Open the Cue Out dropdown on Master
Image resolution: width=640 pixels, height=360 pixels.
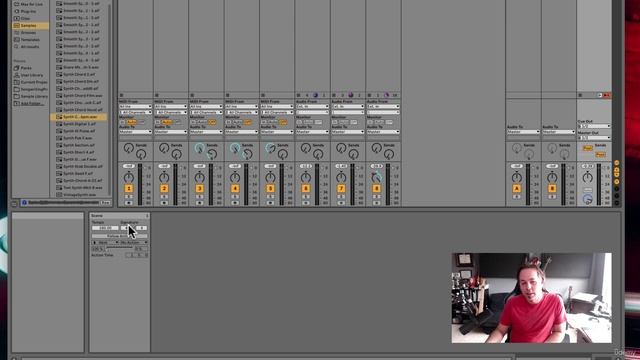coord(594,126)
